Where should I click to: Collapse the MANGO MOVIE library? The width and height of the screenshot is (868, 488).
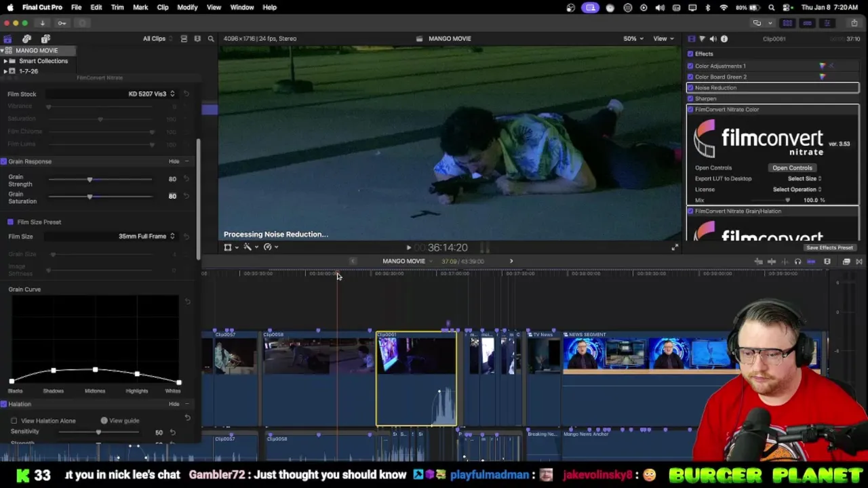point(2,51)
